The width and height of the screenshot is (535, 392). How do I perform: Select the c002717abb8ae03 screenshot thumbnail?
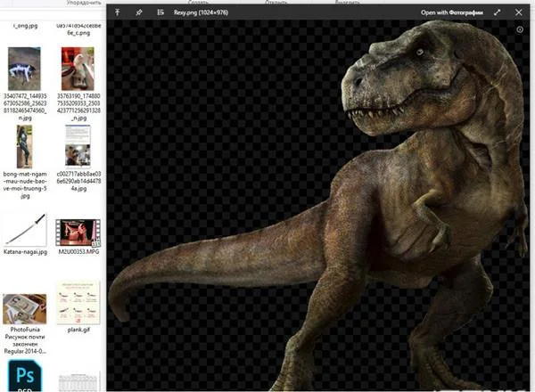coord(78,146)
